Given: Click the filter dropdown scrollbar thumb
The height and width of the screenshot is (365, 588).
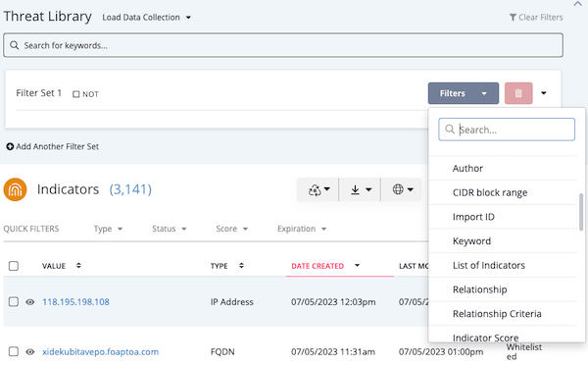Looking at the screenshot, I should [581, 213].
